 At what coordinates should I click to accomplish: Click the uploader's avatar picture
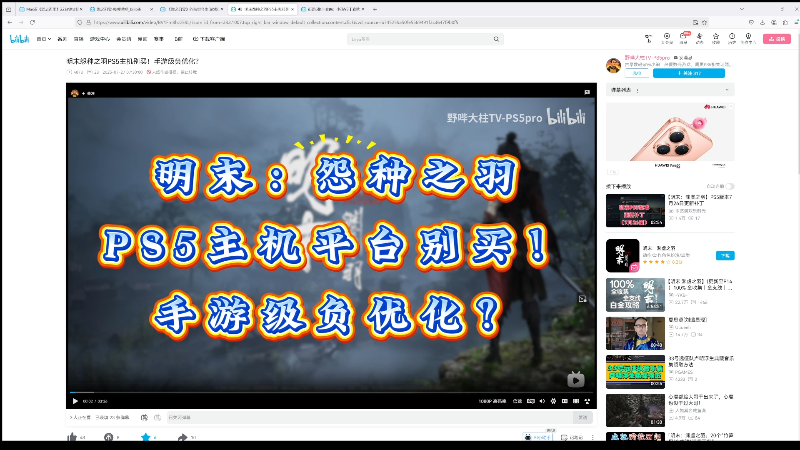[x=613, y=65]
